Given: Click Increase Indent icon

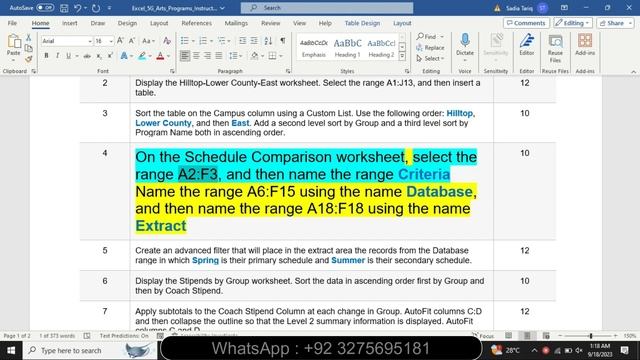Looking at the screenshot, I should [x=254, y=41].
